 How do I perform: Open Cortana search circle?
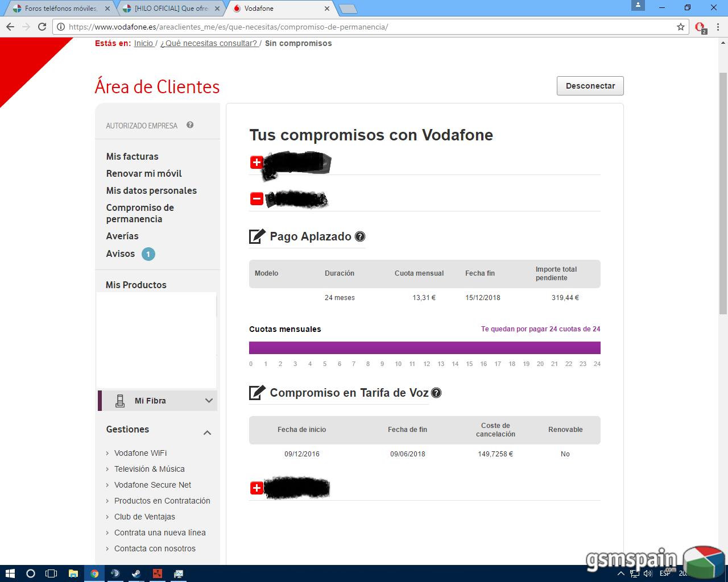[x=31, y=573]
